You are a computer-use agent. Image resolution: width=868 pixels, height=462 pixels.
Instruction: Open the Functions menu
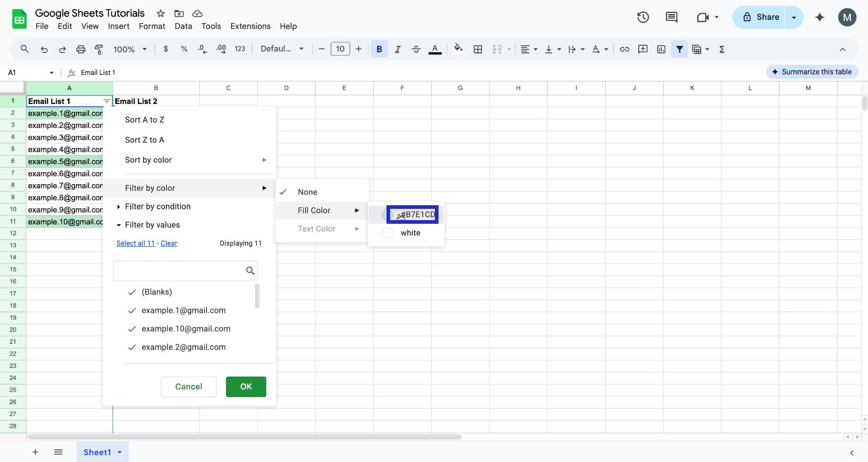[722, 49]
